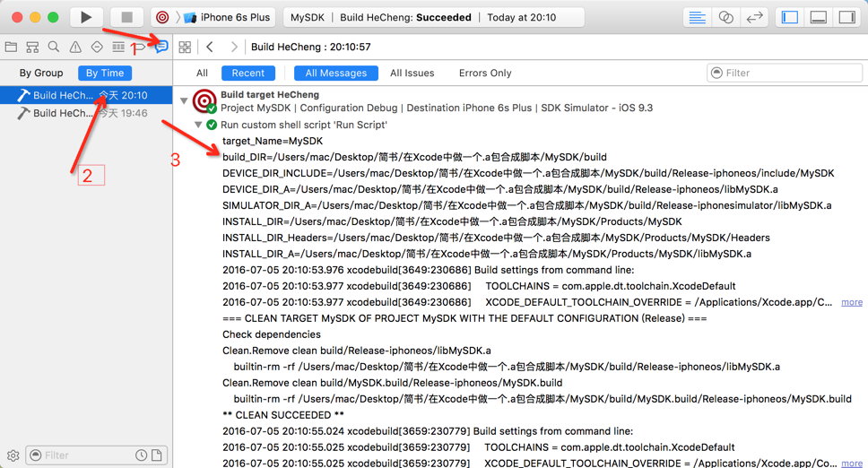The width and height of the screenshot is (868, 468).
Task: Filter by All Issues
Action: (x=412, y=73)
